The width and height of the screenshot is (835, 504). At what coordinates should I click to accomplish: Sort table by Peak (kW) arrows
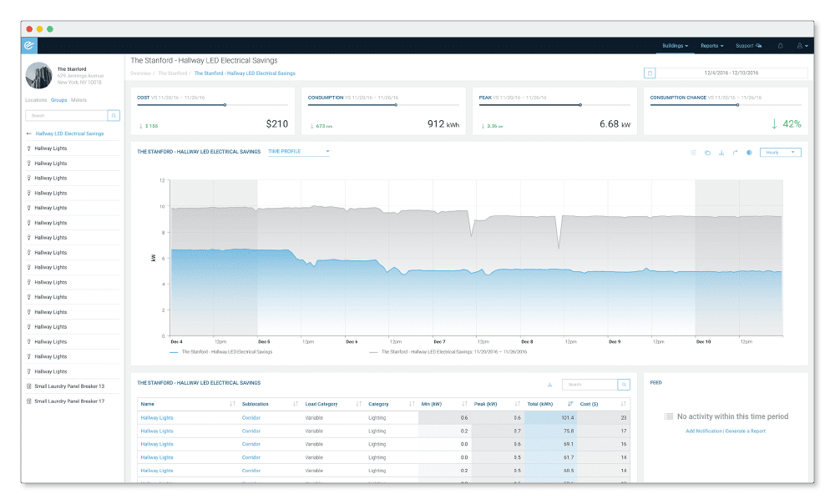518,404
